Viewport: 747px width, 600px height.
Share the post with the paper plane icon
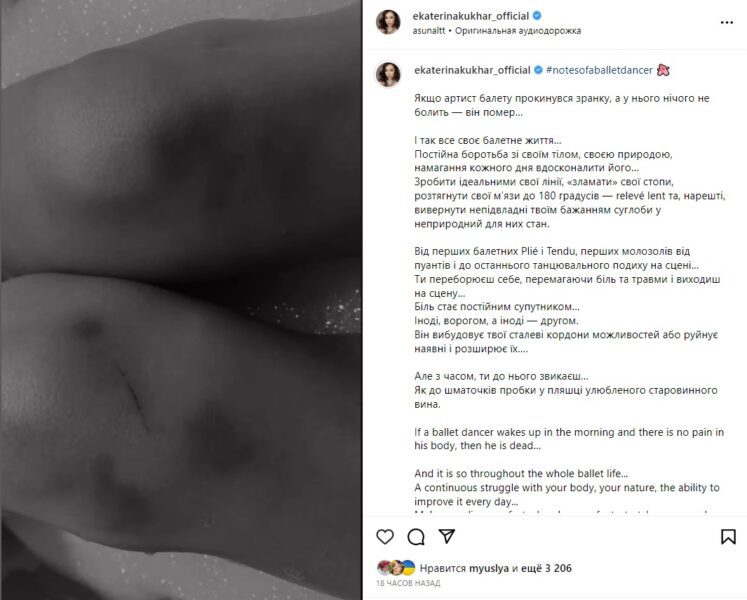pos(447,536)
